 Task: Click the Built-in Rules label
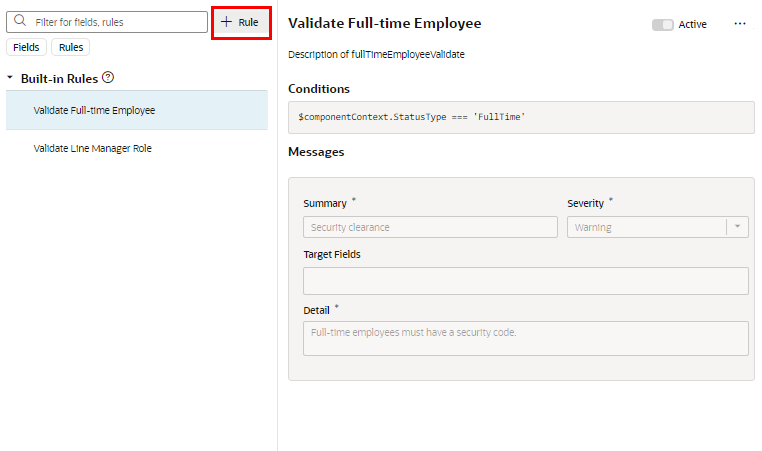point(59,79)
